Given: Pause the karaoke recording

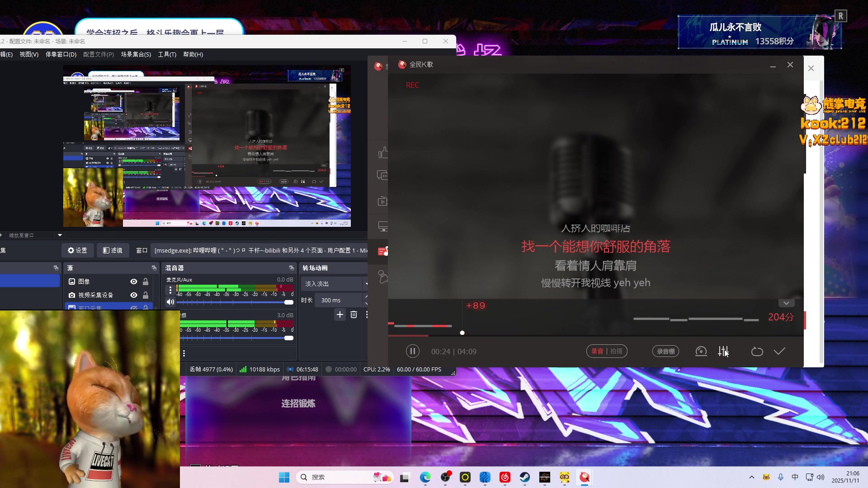Looking at the screenshot, I should (412, 352).
